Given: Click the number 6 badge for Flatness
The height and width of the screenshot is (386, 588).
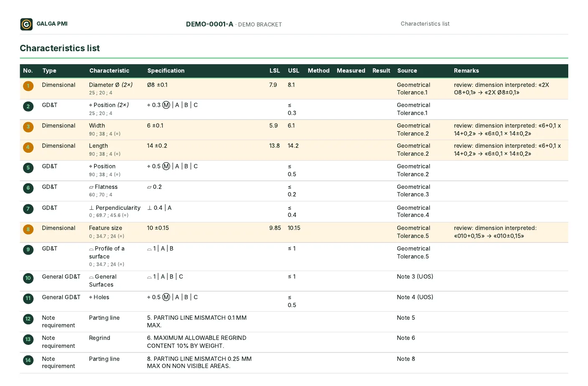Looking at the screenshot, I should (28, 188).
